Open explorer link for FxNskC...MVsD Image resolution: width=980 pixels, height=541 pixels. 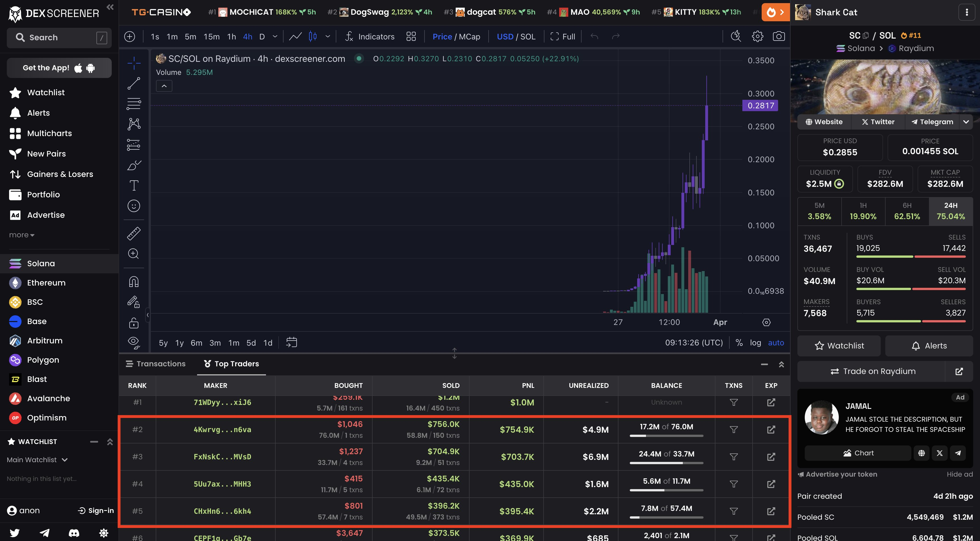click(x=771, y=457)
